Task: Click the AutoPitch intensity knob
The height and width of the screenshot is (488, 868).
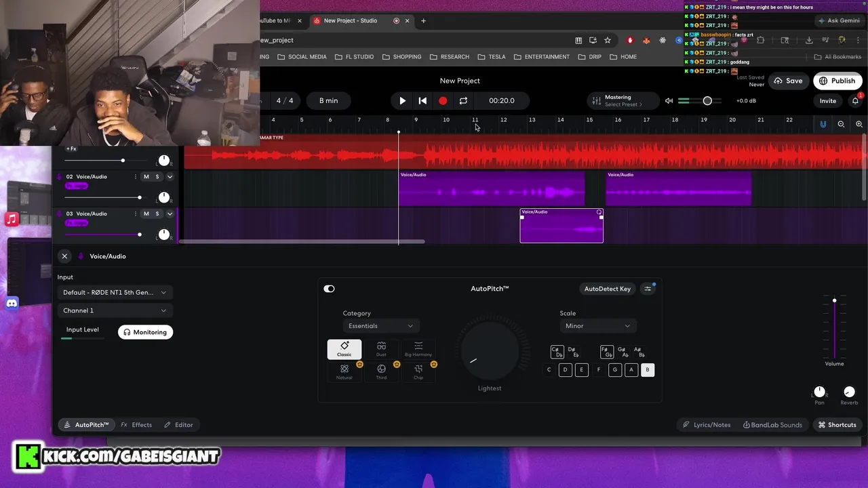Action: coord(490,350)
